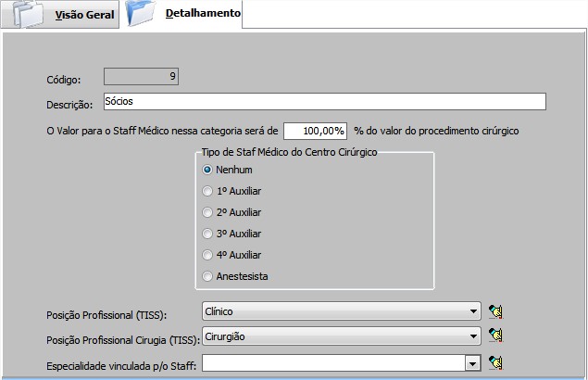
Task: Click lookup icon next to Posição Profissional Cirurgia
Action: [x=496, y=336]
